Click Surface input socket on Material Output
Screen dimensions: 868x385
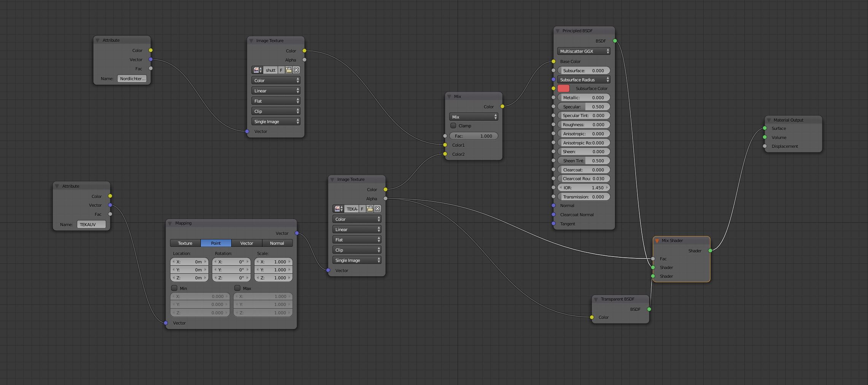point(765,128)
